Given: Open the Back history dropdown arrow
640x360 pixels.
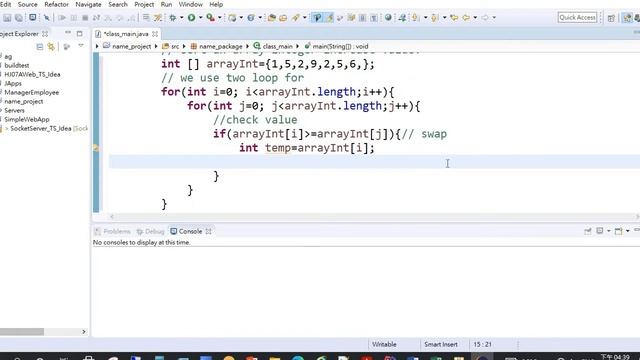Looking at the screenshot, I should (475, 18).
